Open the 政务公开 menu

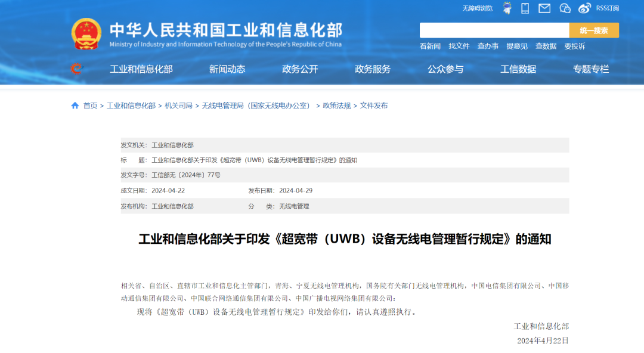(300, 69)
